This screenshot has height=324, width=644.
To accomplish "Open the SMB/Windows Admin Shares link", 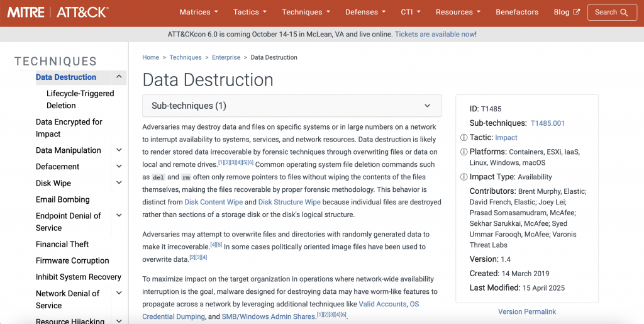I will [268, 317].
